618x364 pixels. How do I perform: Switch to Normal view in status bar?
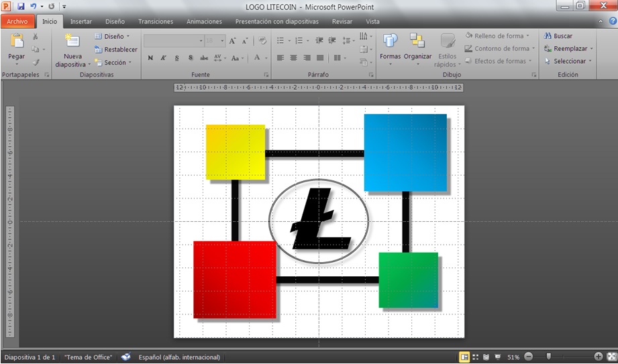pyautogui.click(x=464, y=357)
